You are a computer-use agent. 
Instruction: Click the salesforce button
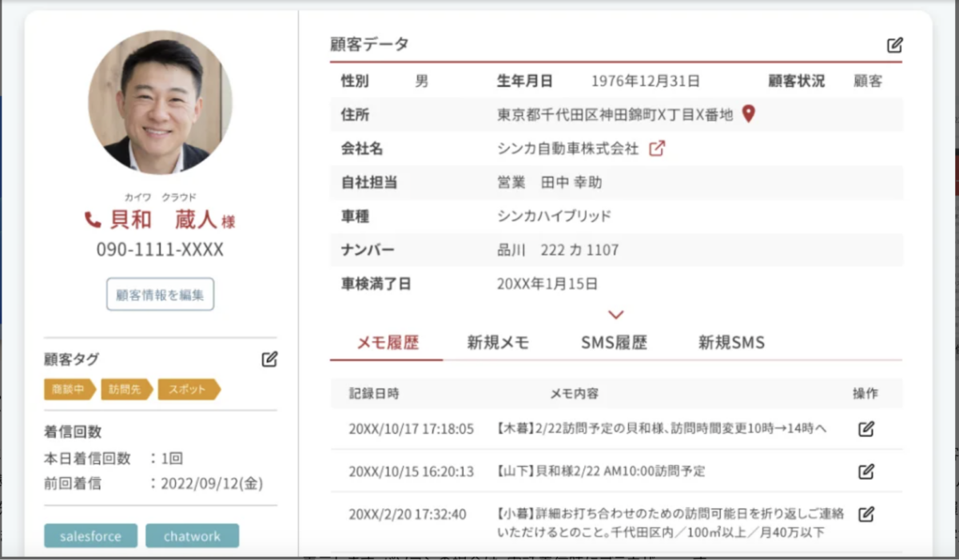point(90,536)
